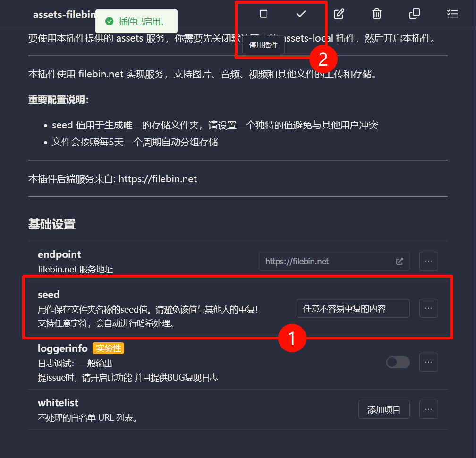Click the checkmark icon in top toolbar
Image resolution: width=476 pixels, height=458 pixels.
[301, 14]
